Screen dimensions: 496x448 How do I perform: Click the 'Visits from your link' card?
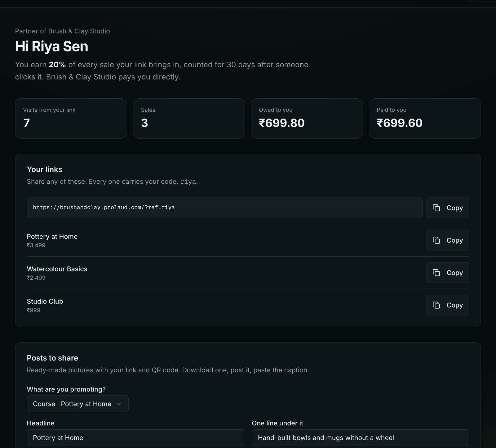tap(71, 119)
